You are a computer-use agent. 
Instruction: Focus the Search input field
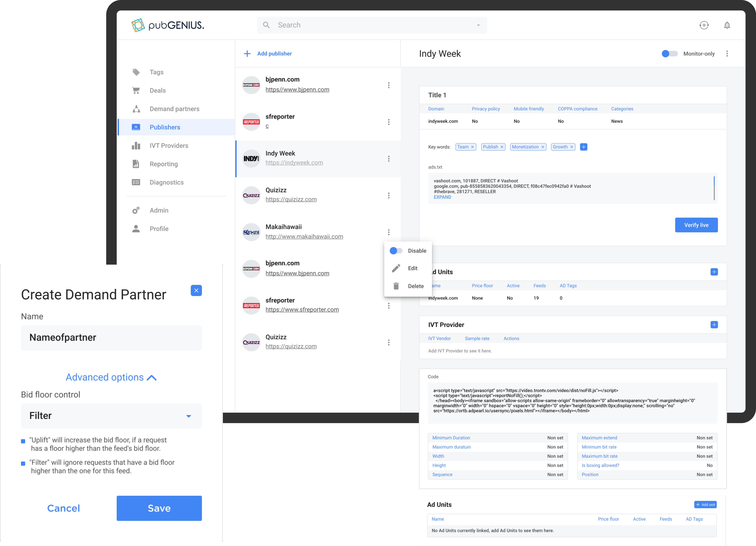click(372, 25)
